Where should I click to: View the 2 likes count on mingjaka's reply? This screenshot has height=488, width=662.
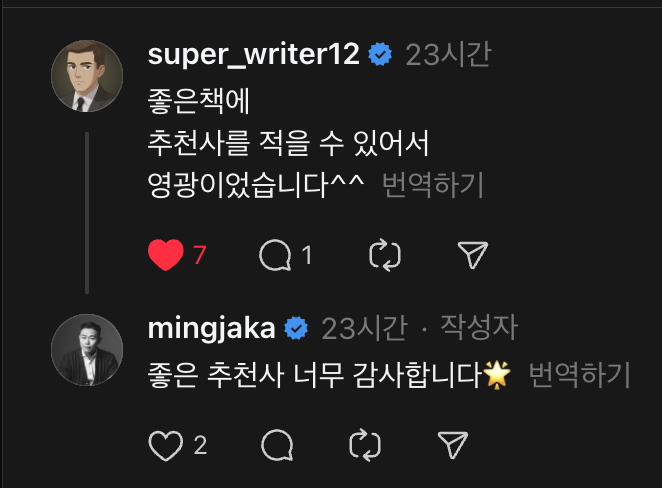point(200,445)
